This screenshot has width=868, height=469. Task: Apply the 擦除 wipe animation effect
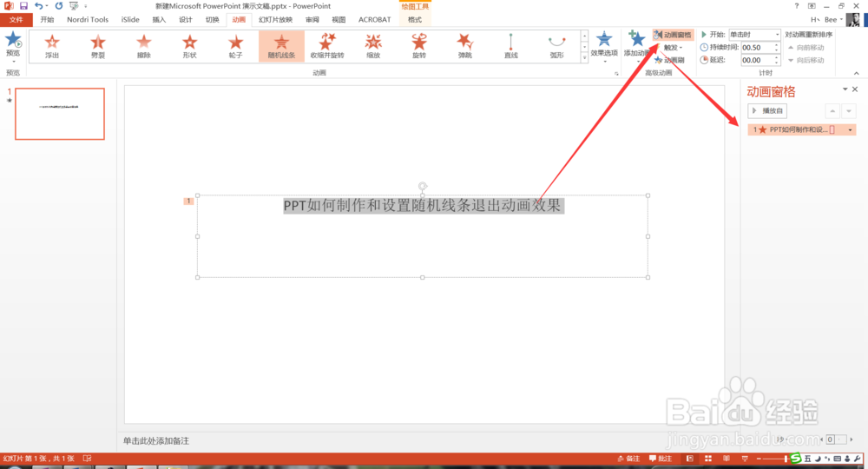144,45
